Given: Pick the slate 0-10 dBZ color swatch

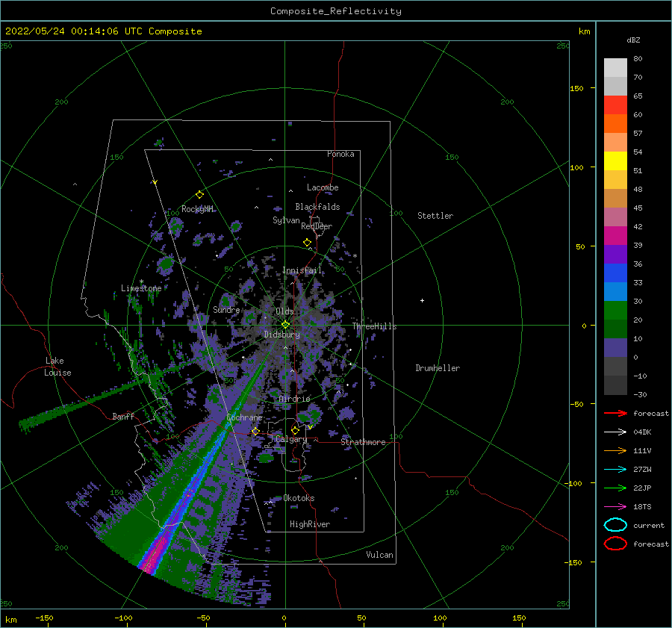Looking at the screenshot, I should [615, 348].
